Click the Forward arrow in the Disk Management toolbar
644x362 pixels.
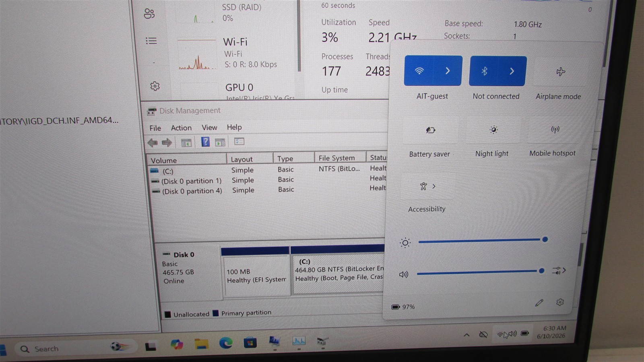click(167, 142)
